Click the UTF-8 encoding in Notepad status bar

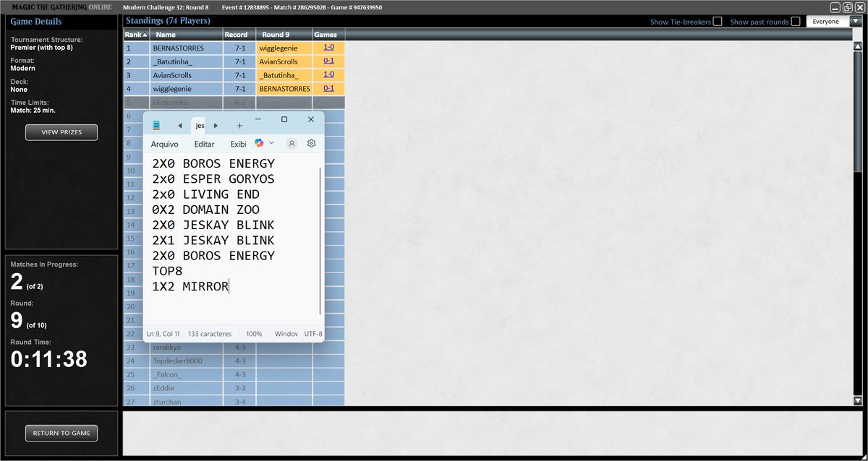pos(313,334)
